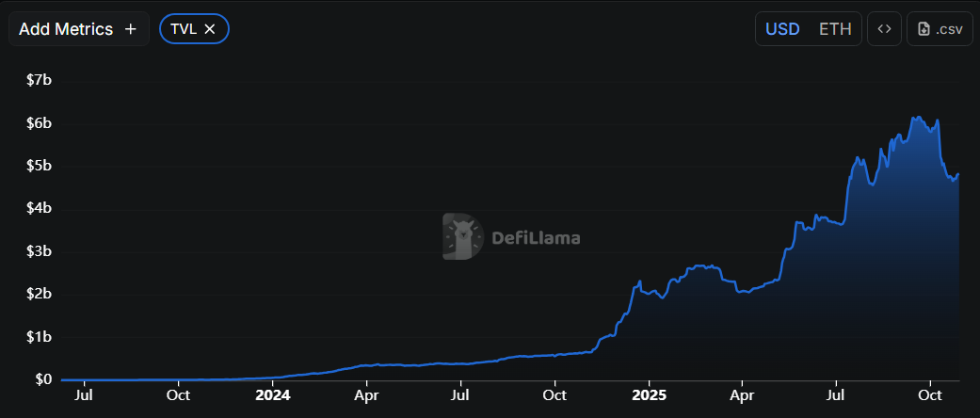Image resolution: width=980 pixels, height=418 pixels.
Task: Click the $1b label on the vertical axis
Action: click(x=39, y=337)
